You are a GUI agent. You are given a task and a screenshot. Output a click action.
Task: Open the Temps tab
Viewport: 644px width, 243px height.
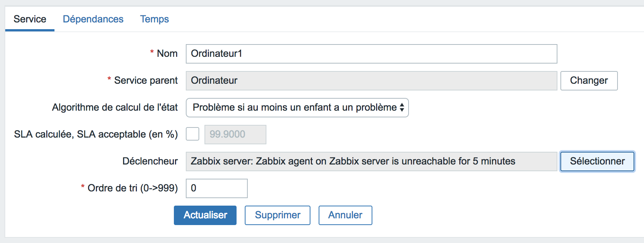pyautogui.click(x=154, y=19)
